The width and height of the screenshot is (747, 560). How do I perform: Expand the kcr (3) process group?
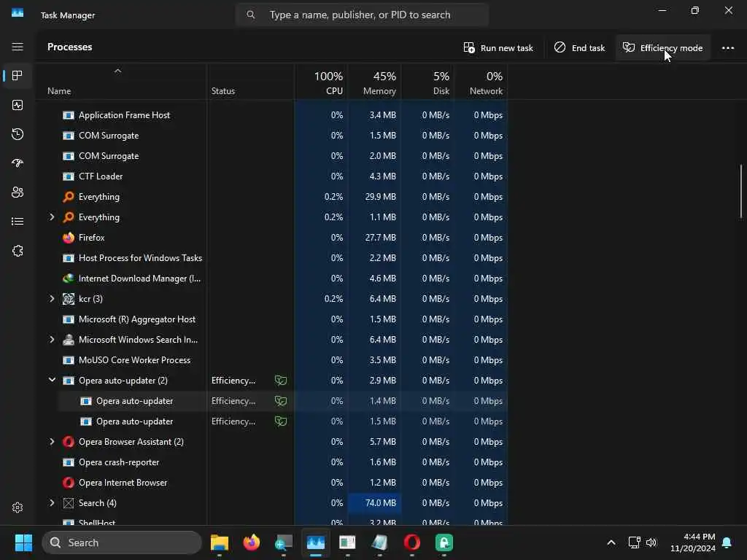[x=52, y=299]
